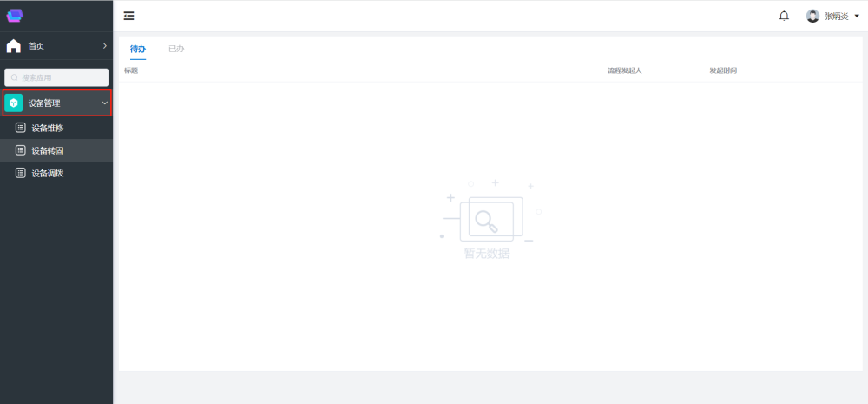This screenshot has height=404, width=868.
Task: Click the user avatar picture
Action: click(812, 16)
